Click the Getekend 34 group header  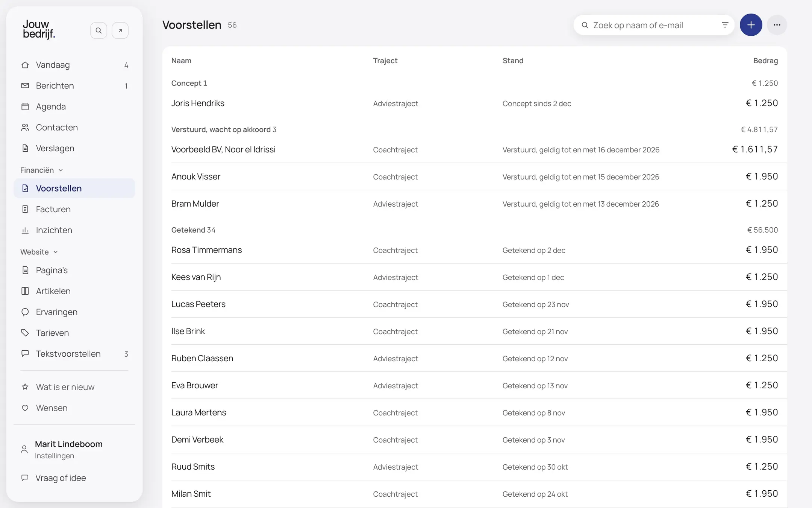193,230
